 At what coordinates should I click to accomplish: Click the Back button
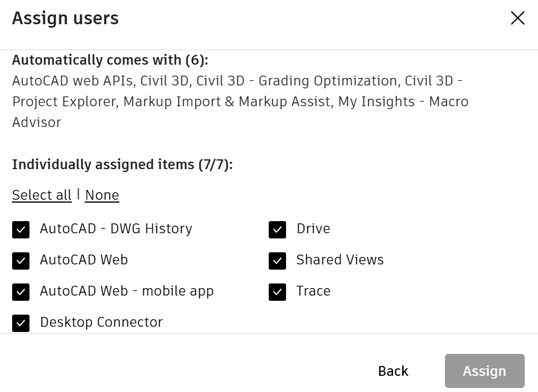tap(392, 371)
